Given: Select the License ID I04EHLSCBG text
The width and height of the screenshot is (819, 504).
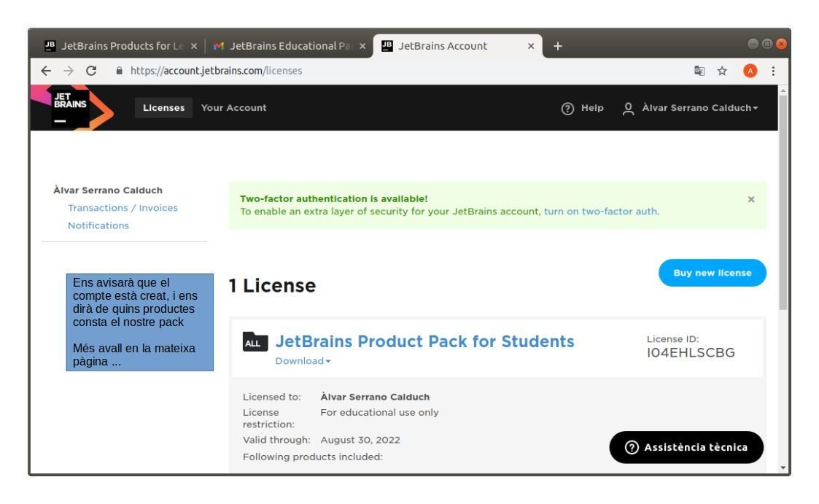Looking at the screenshot, I should tap(691, 353).
